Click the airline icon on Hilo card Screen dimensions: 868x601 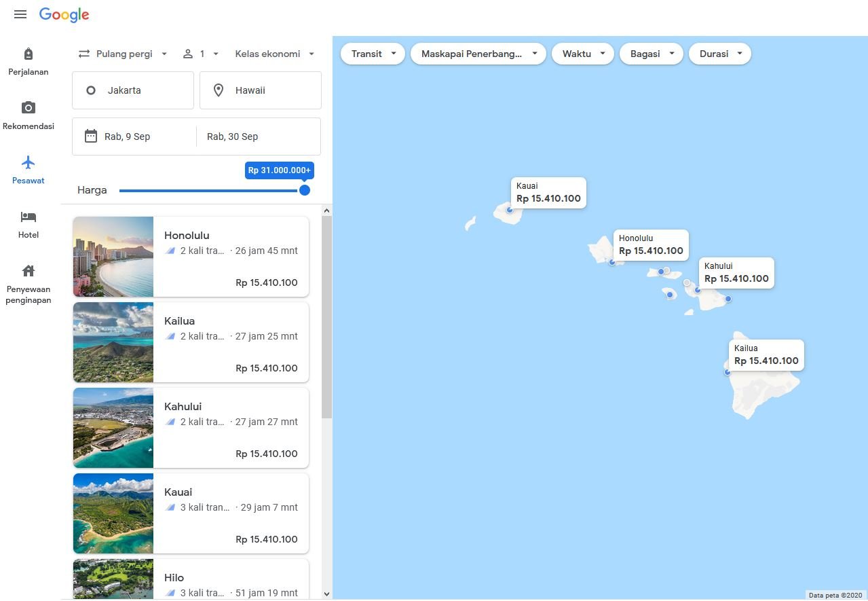[170, 593]
